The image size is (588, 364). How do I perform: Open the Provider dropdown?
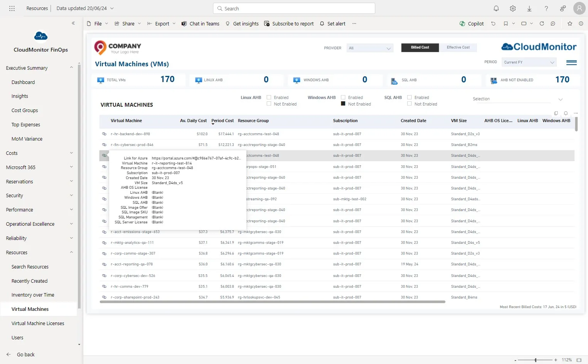click(370, 48)
